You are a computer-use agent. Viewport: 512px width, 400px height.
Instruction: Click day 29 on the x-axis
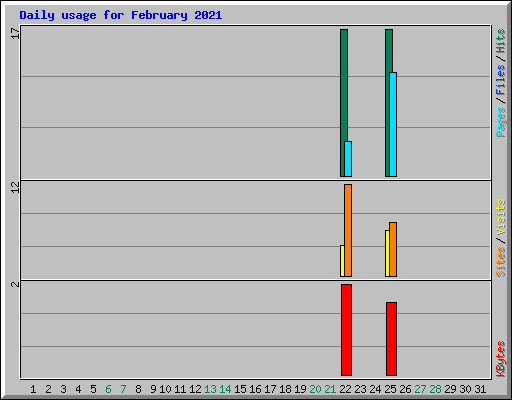pos(450,389)
